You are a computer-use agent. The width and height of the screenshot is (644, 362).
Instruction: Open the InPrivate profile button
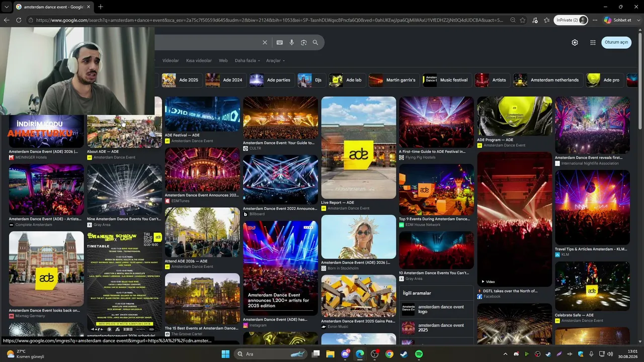click(x=571, y=20)
